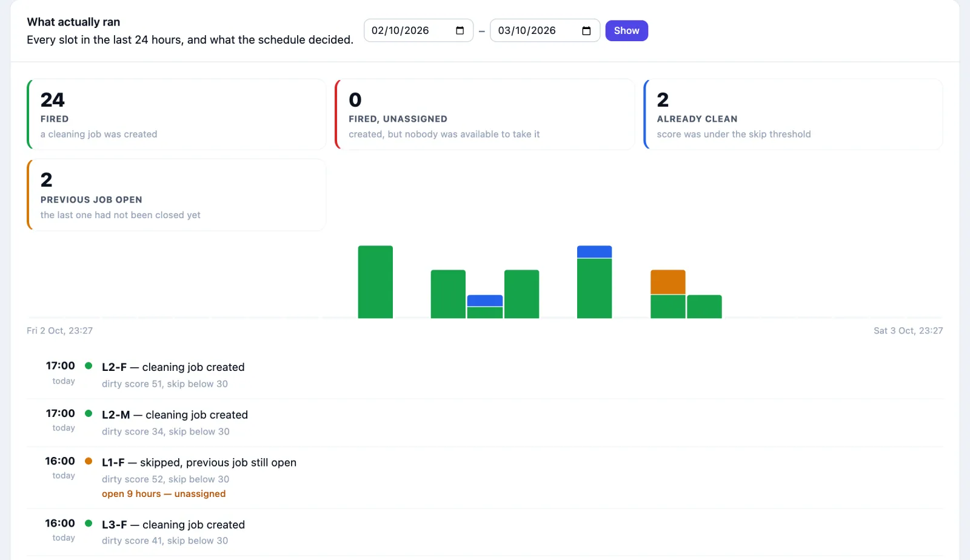Image resolution: width=970 pixels, height=560 pixels.
Task: Open L1-F skipped, previous job still open entry
Action: click(x=485, y=478)
